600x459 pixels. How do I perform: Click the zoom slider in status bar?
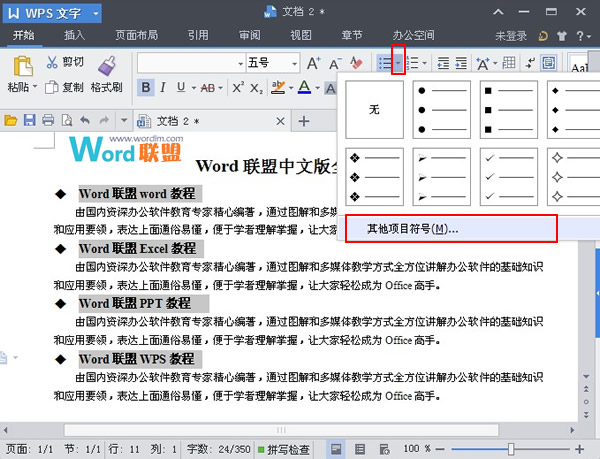click(x=511, y=449)
